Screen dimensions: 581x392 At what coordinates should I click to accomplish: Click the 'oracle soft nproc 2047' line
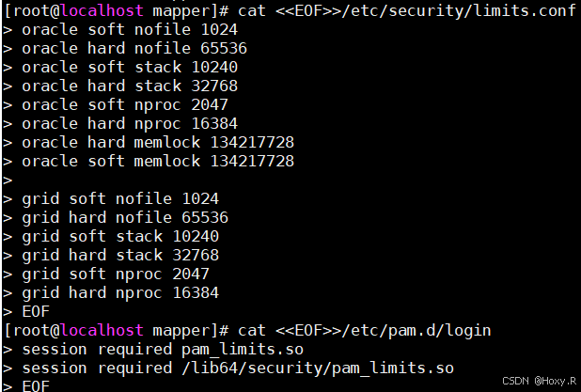click(x=125, y=105)
